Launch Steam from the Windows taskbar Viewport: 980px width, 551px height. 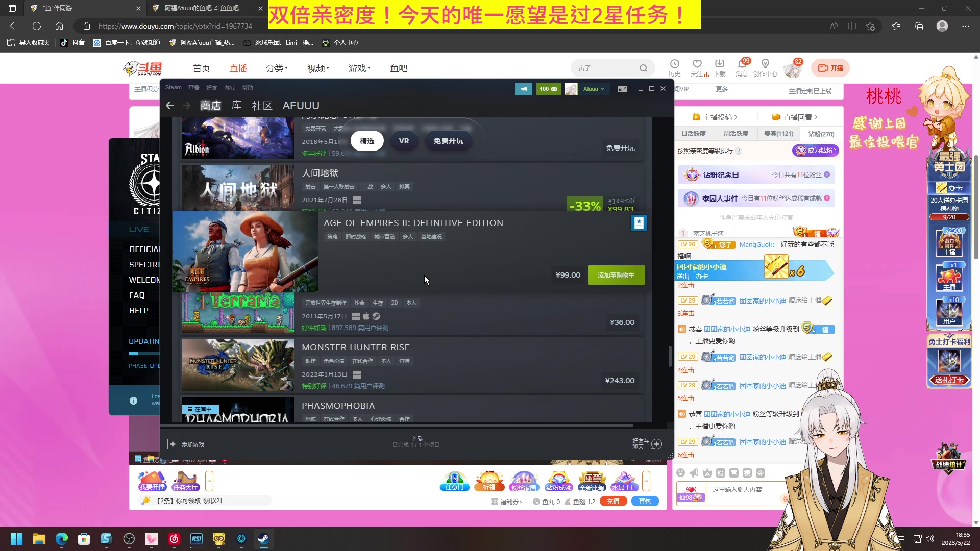tap(263, 539)
